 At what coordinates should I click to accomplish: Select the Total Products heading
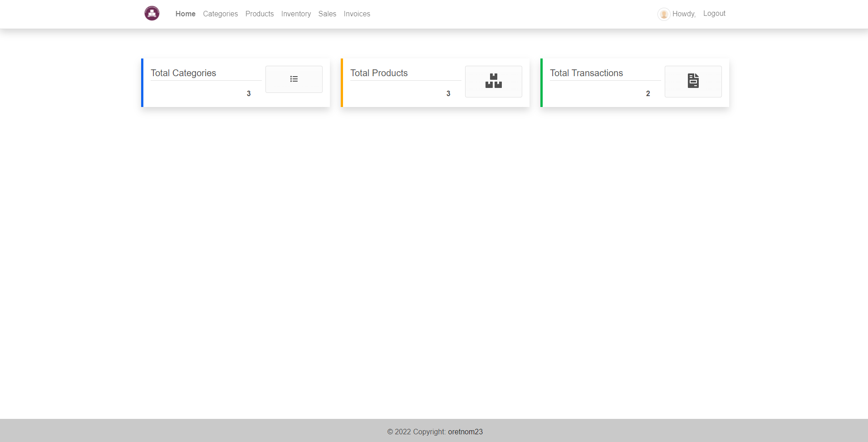point(379,73)
